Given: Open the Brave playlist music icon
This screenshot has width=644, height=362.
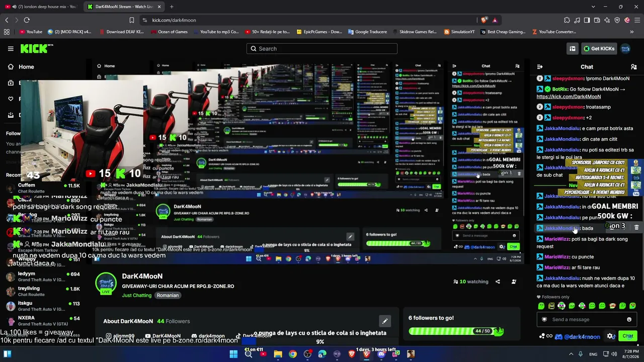Looking at the screenshot, I should pyautogui.click(x=577, y=20).
